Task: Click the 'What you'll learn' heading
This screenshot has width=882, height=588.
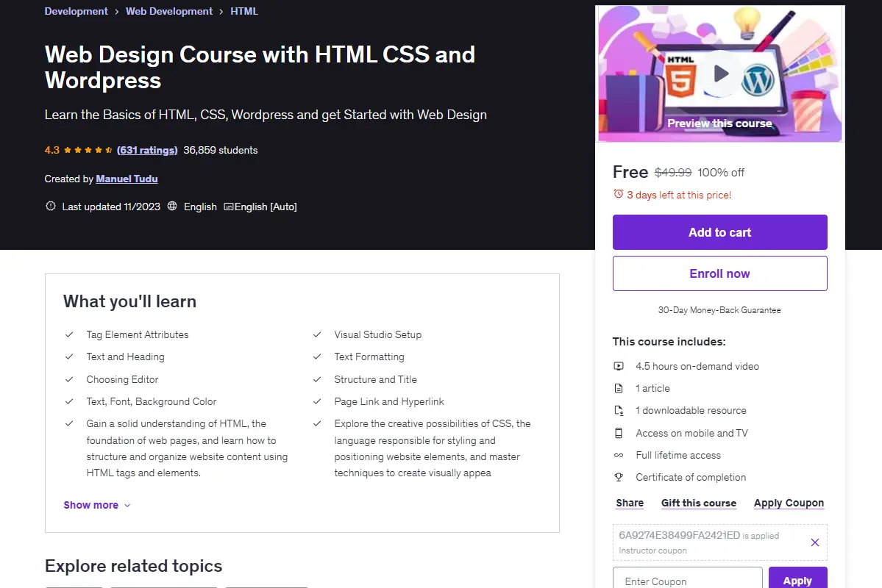Action: (x=129, y=301)
